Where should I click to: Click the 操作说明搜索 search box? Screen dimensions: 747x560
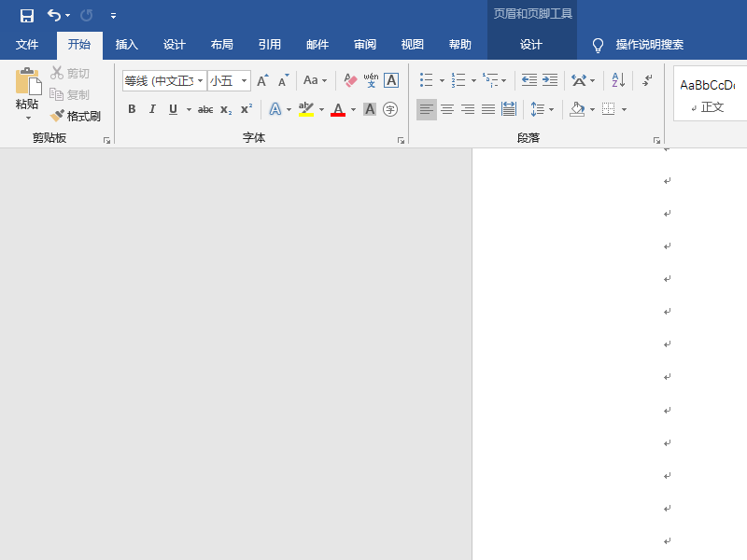click(x=649, y=45)
